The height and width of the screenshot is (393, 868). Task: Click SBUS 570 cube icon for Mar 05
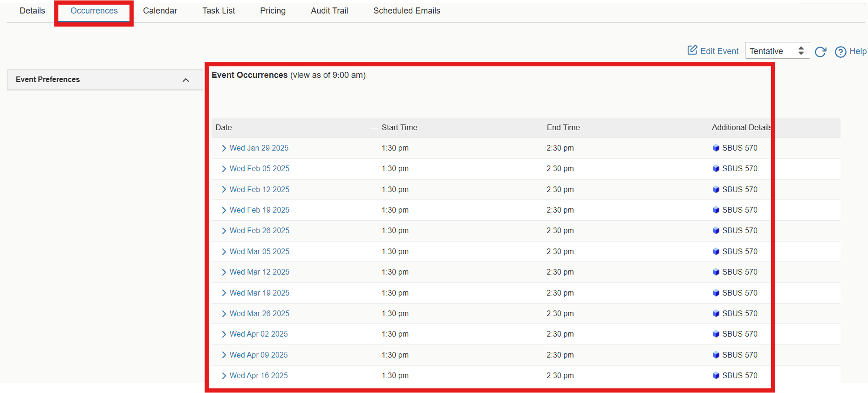(716, 252)
